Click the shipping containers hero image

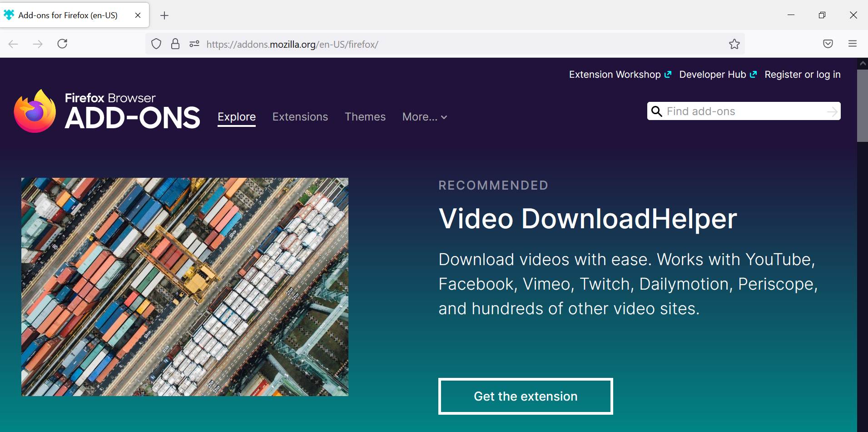coord(185,287)
